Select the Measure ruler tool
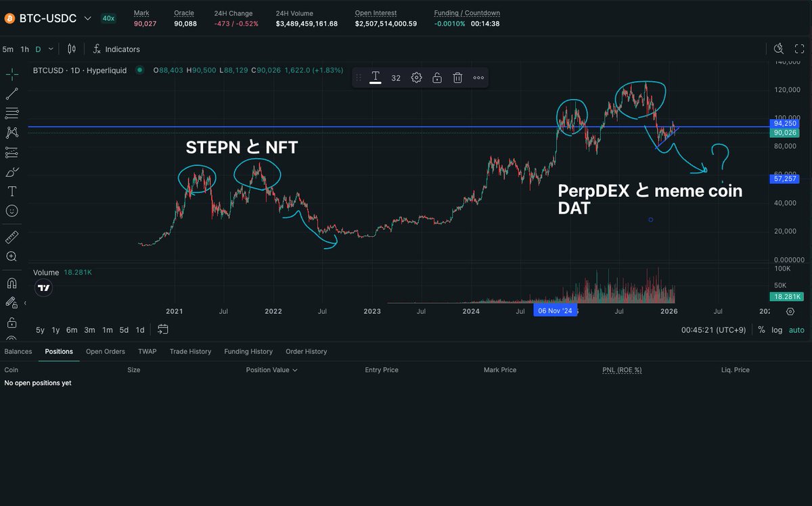 [x=12, y=237]
